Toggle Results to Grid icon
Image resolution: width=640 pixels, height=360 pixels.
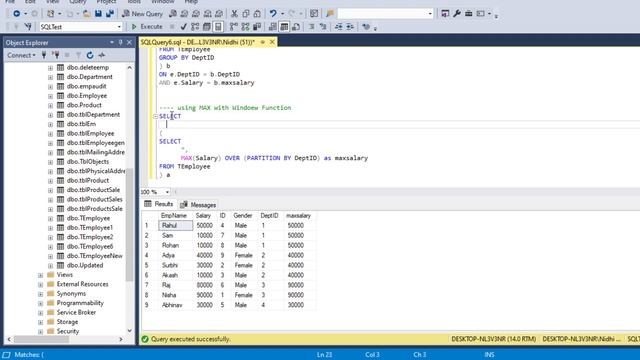pyautogui.click(x=284, y=27)
